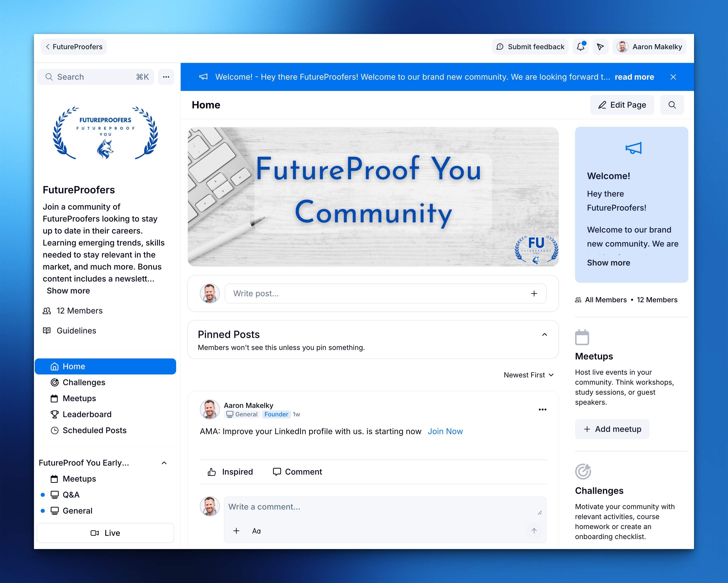Click the Join Now link

(445, 431)
